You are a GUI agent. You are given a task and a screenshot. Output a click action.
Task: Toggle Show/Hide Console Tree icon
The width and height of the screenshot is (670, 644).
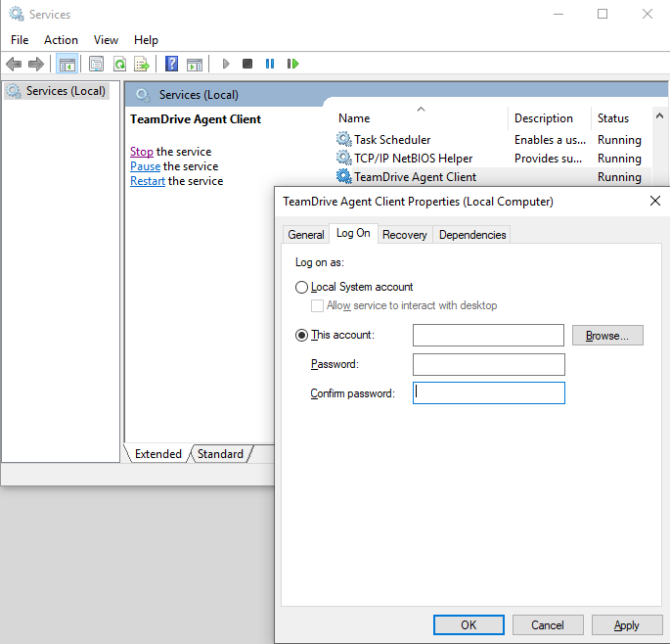tap(67, 65)
